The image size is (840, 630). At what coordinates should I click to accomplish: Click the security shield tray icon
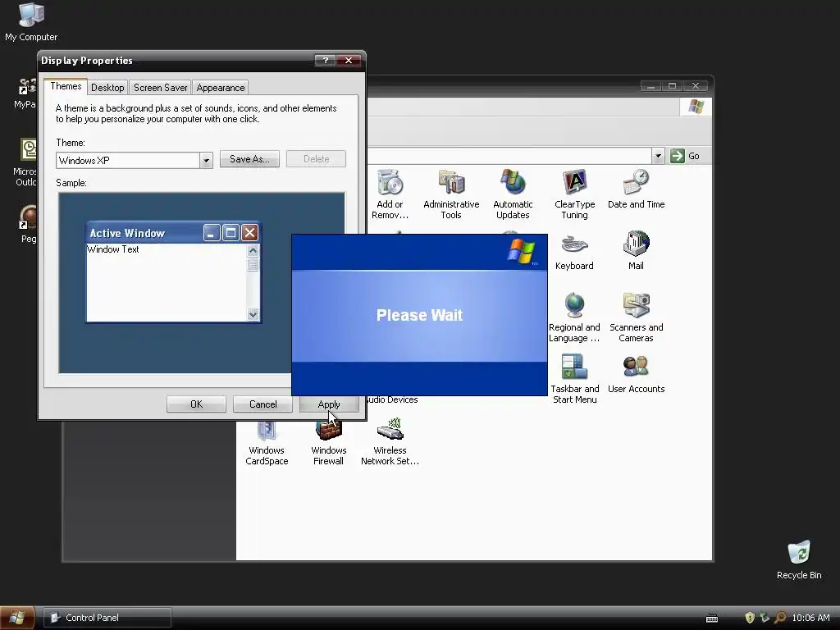tap(750, 618)
